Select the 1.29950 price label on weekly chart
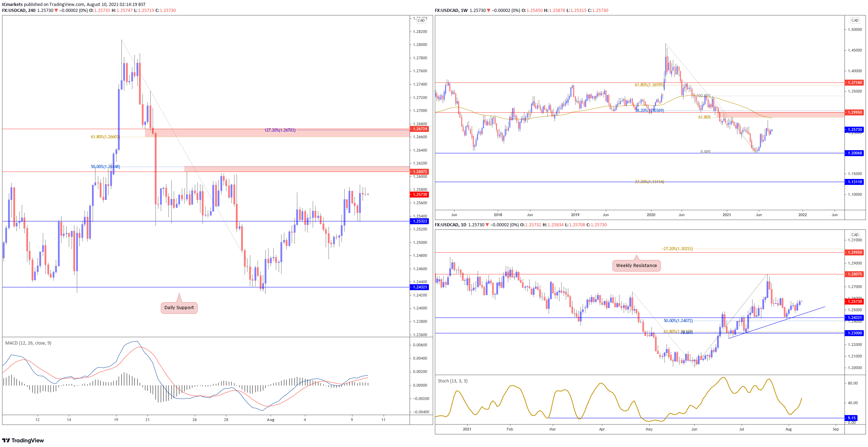Screen dimensions: 868x447 pos(854,112)
